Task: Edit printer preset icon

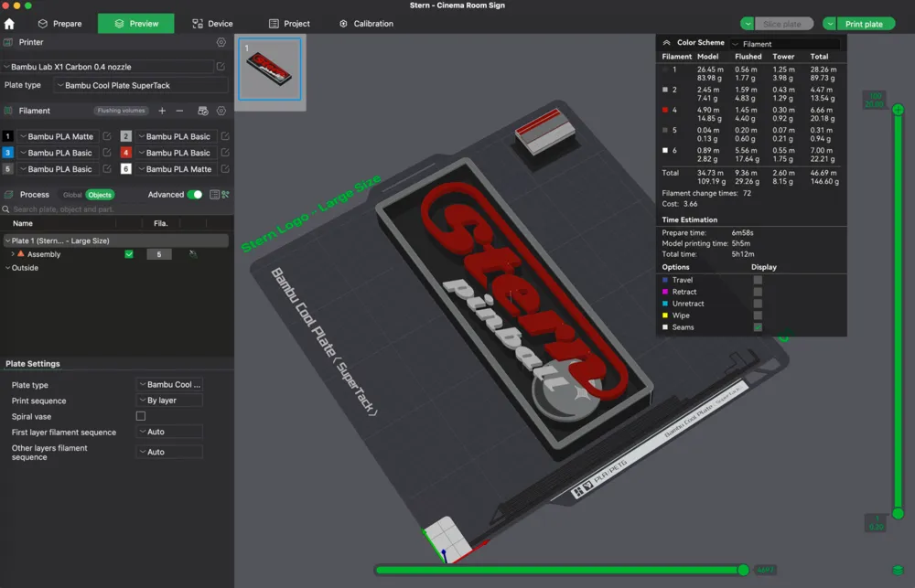Action: 221,67
